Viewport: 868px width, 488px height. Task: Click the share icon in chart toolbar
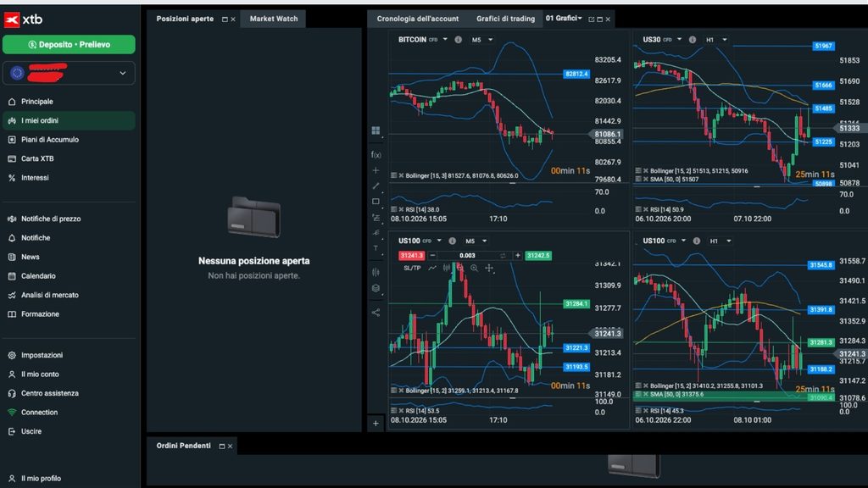coord(376,313)
